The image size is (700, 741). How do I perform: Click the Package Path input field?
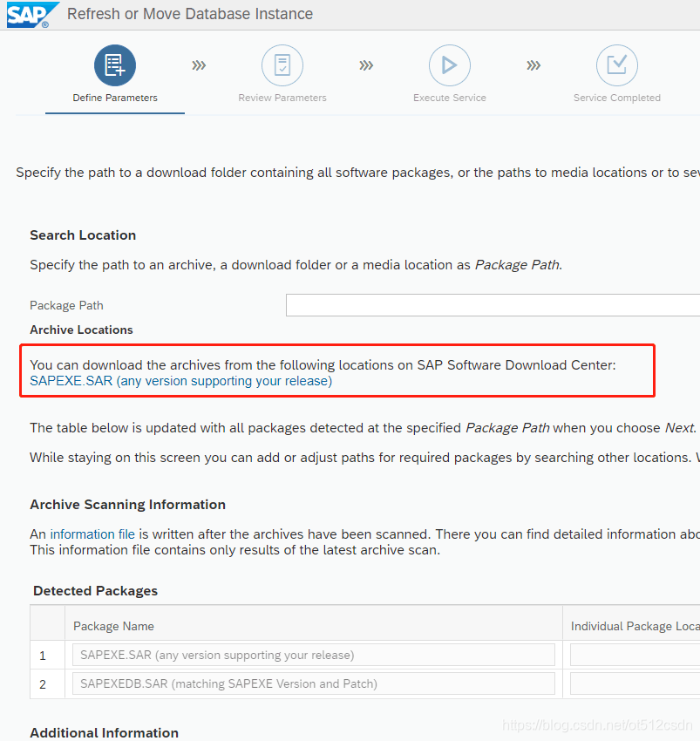(x=493, y=305)
